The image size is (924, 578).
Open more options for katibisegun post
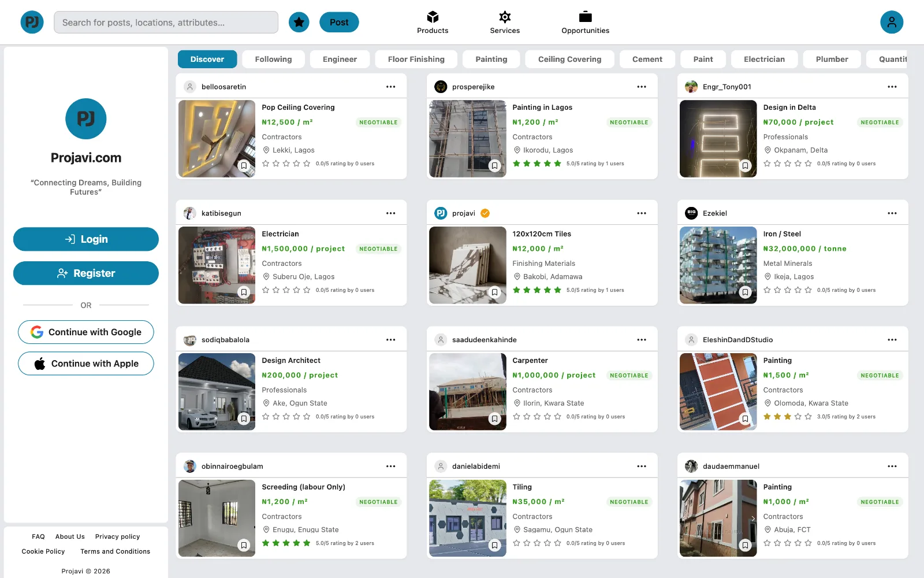391,213
